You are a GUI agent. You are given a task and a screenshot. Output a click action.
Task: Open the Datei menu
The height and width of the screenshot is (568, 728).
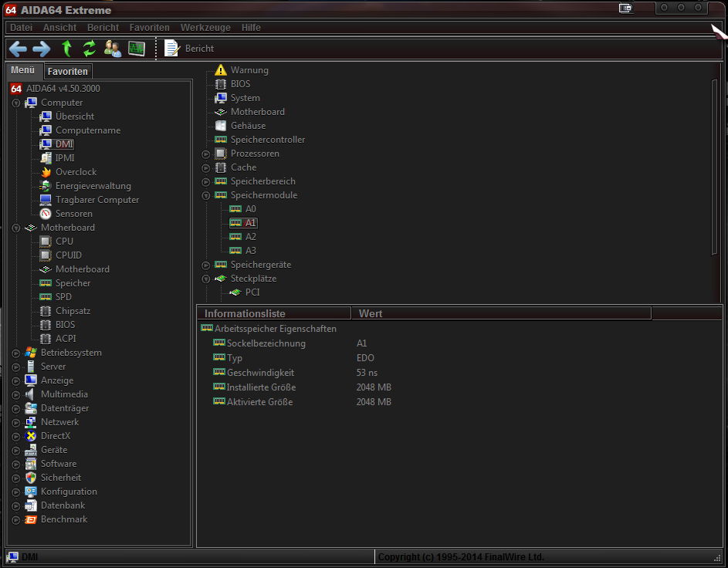(22, 27)
